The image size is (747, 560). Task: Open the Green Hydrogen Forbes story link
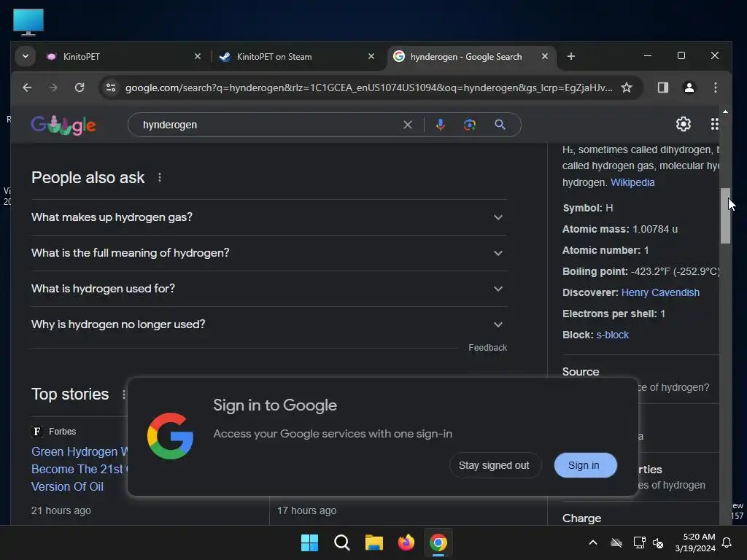[79, 469]
